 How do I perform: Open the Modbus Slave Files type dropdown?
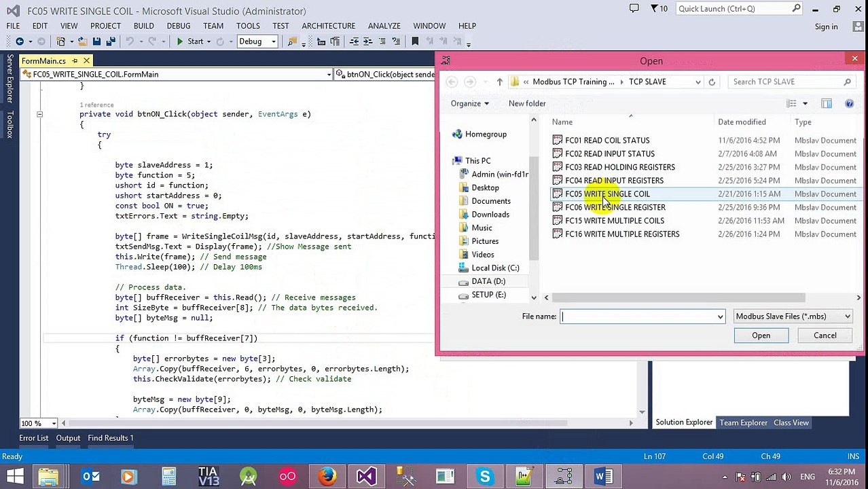[x=793, y=316]
